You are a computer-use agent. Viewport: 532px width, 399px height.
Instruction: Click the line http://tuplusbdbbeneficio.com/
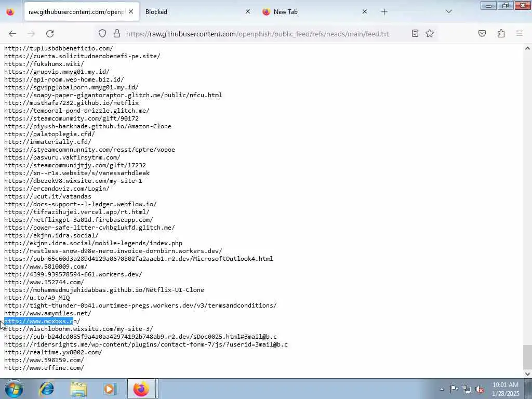(x=58, y=48)
